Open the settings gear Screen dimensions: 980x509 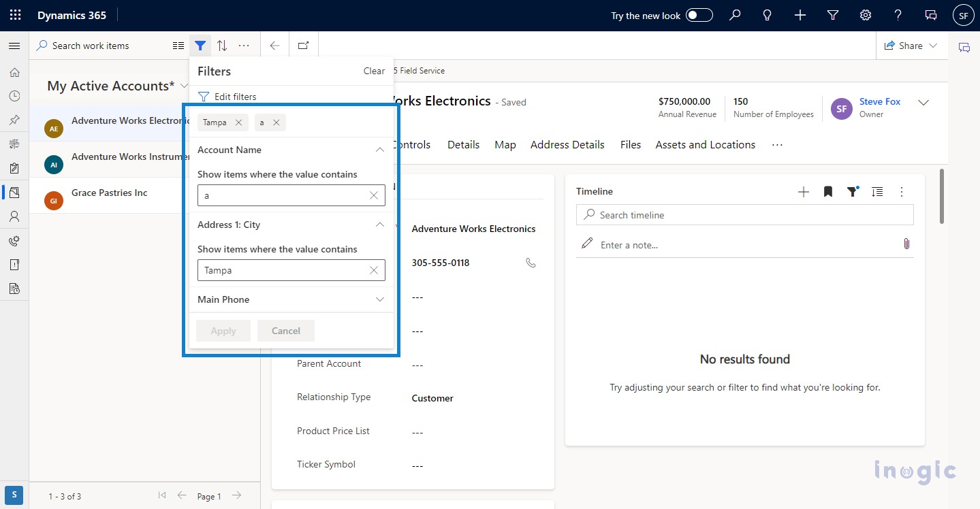point(866,15)
